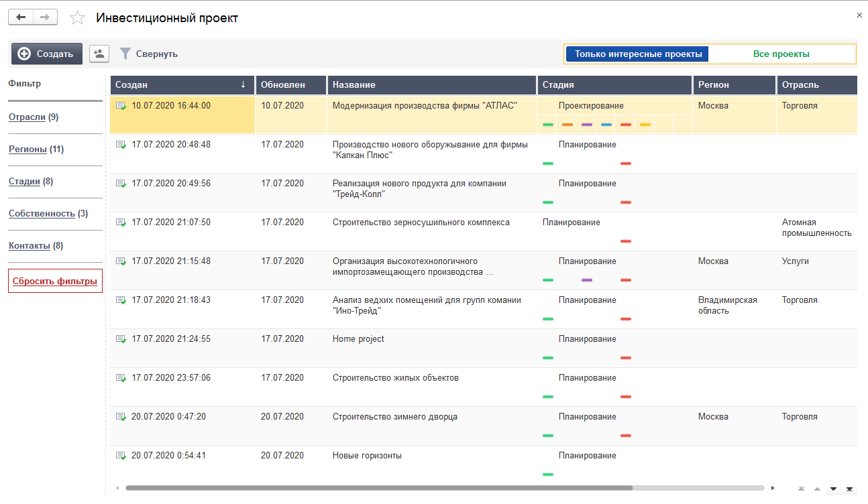The height and width of the screenshot is (504, 868).
Task: Click Сбросить фильтры
Action: pyautogui.click(x=55, y=281)
